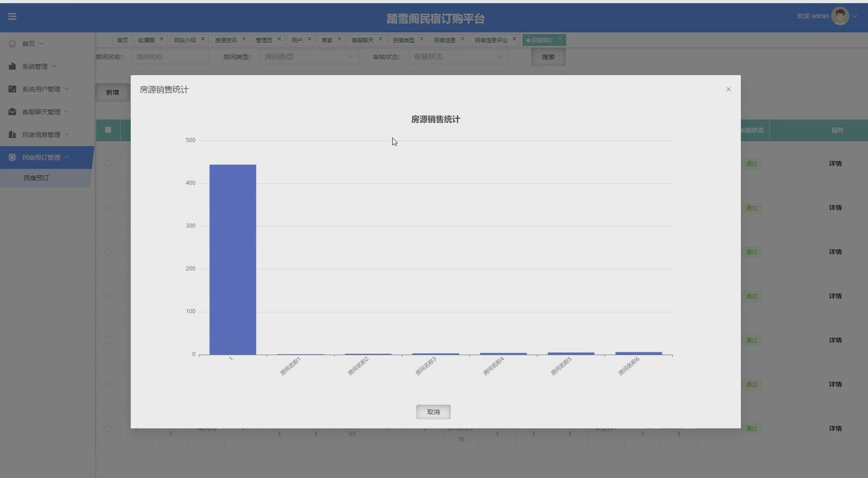This screenshot has width=868, height=478.
Task: Check the first row's checkbox in the table
Action: (108, 163)
